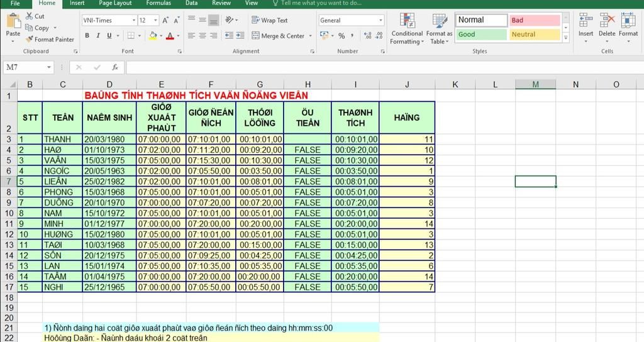Viewport: 644px width, 342px height.
Task: Toggle Bold formatting
Action: click(87, 36)
